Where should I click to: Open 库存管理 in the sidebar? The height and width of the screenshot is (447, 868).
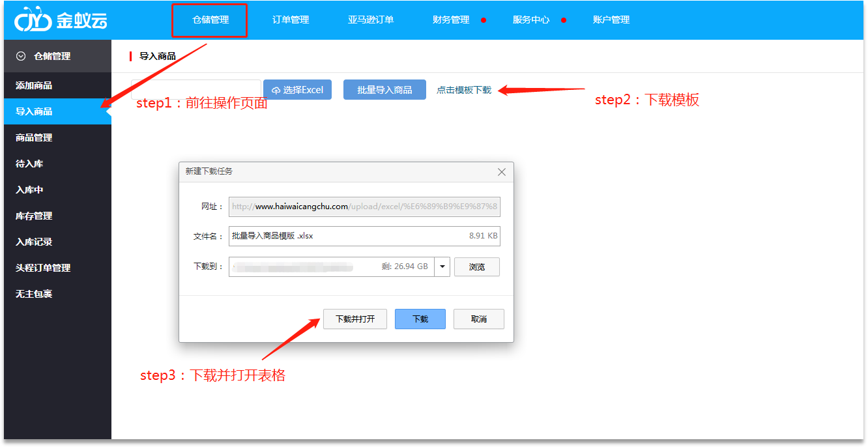(x=34, y=216)
